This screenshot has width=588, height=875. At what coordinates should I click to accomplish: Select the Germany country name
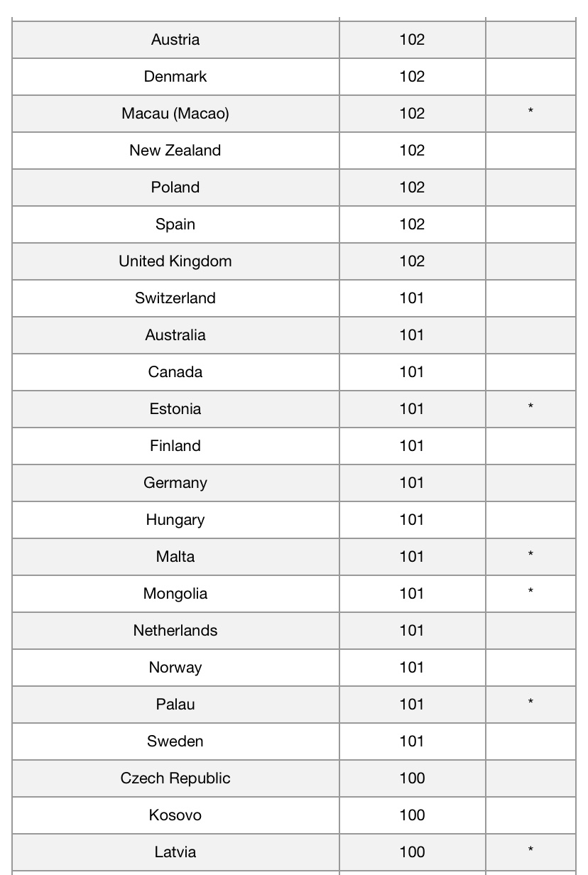[x=175, y=483]
